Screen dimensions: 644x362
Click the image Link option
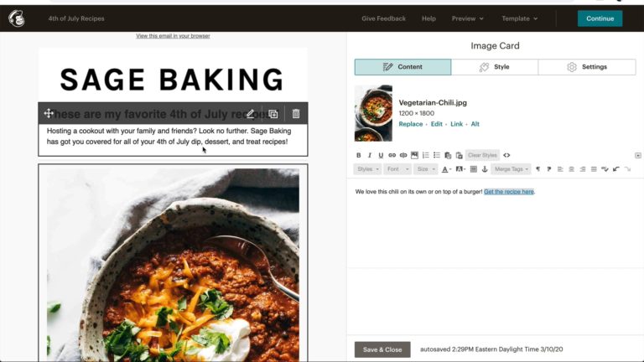pyautogui.click(x=457, y=124)
